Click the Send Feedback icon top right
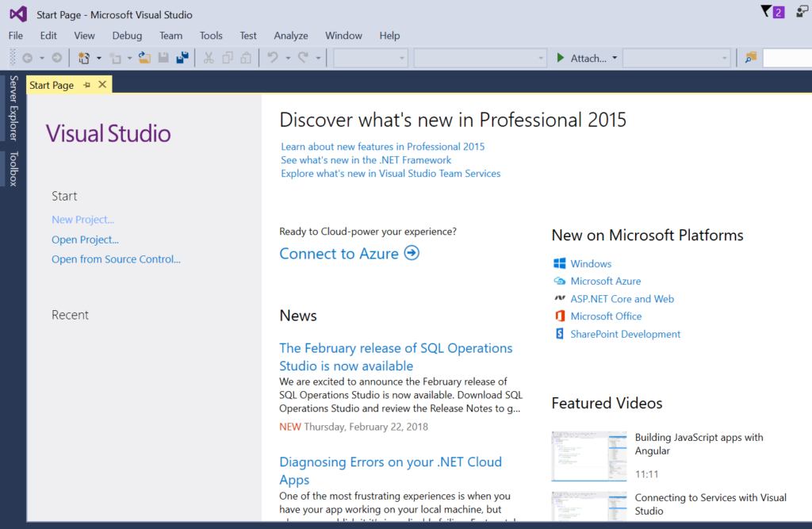The image size is (812, 529). point(801,13)
